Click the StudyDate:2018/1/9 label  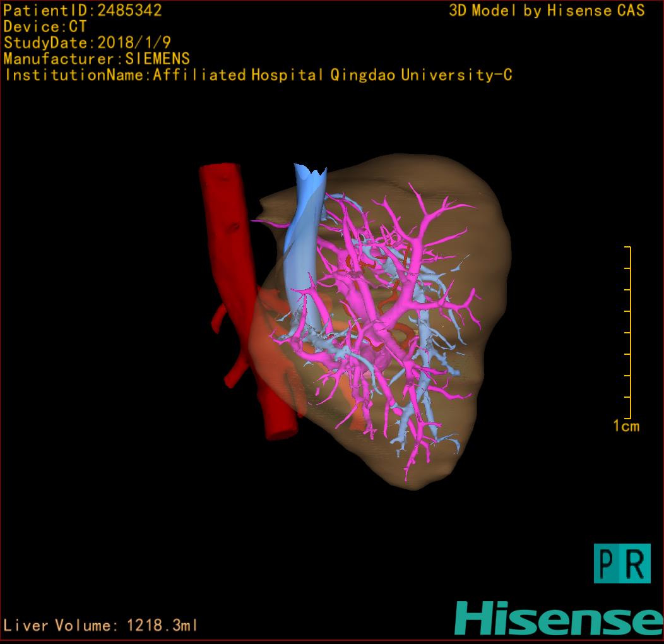tap(87, 43)
